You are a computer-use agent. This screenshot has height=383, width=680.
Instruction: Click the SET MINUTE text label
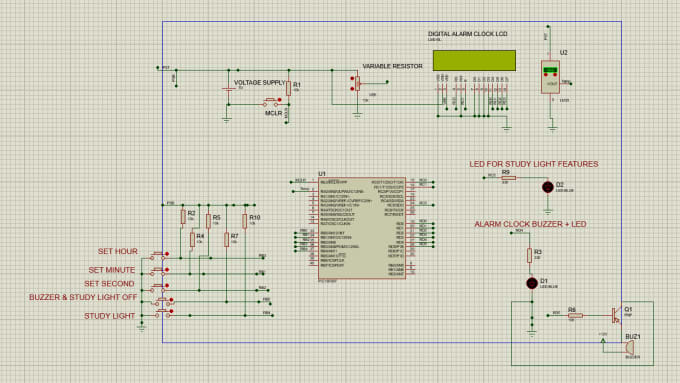pyautogui.click(x=112, y=270)
